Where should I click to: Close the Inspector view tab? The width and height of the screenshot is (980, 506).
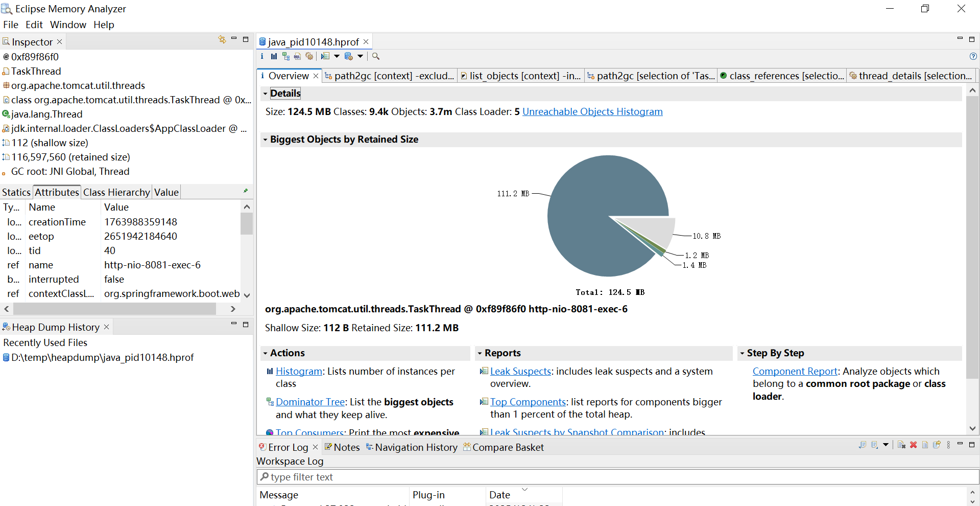point(59,41)
